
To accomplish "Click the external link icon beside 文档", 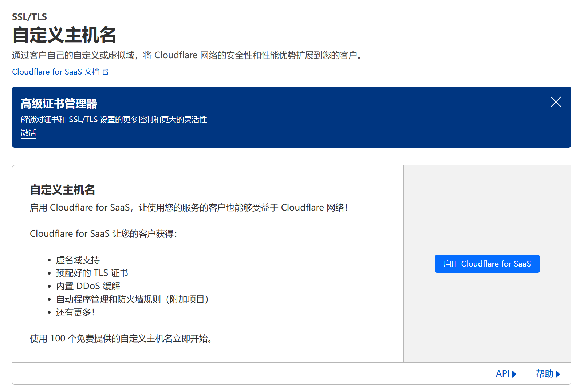I will pos(106,72).
